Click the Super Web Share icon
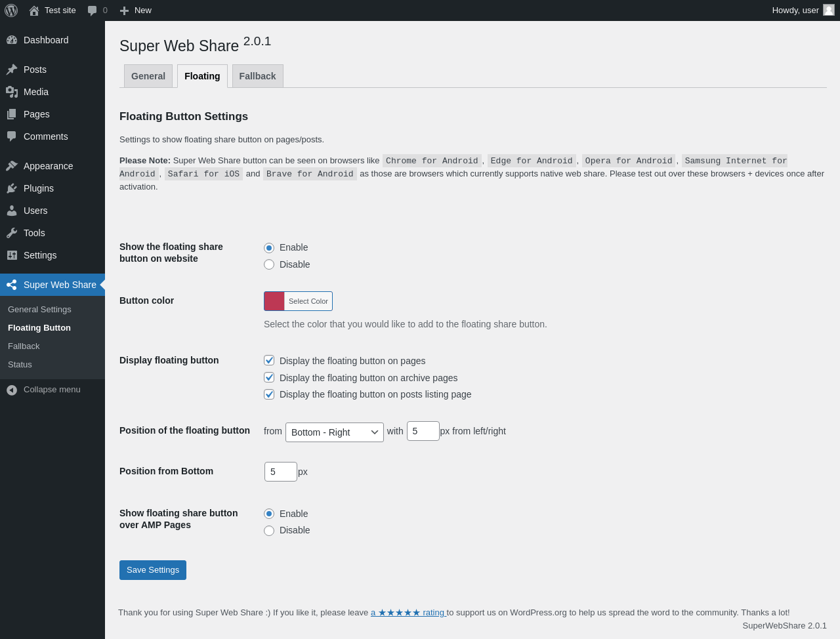 point(12,285)
